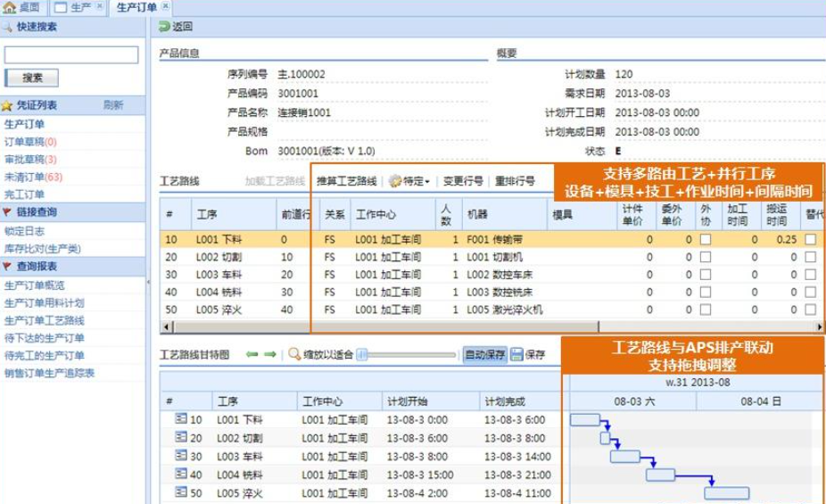
Task: Click the Gantt zoom slider handle
Action: click(x=362, y=355)
